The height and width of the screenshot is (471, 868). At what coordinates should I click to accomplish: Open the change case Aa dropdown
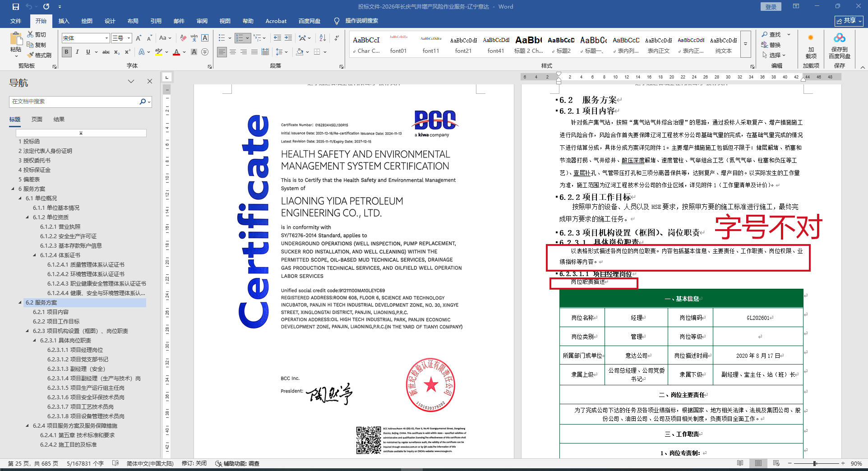pyautogui.click(x=165, y=38)
